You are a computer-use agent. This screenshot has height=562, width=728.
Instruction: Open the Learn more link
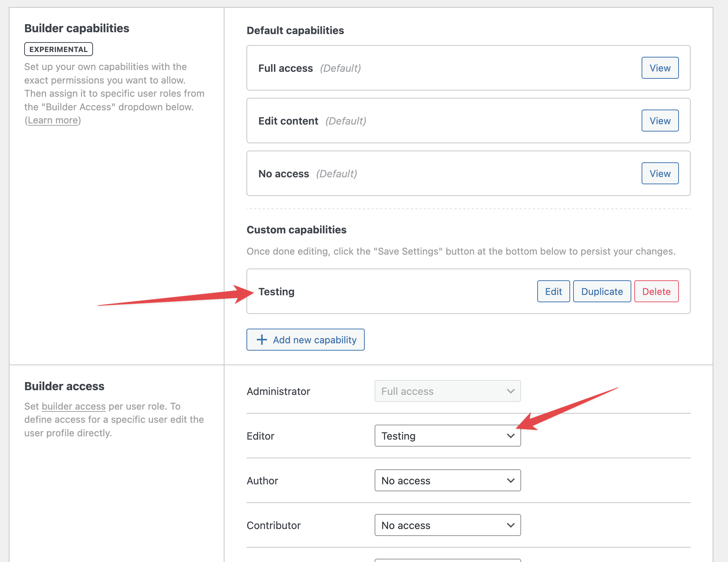(x=53, y=120)
